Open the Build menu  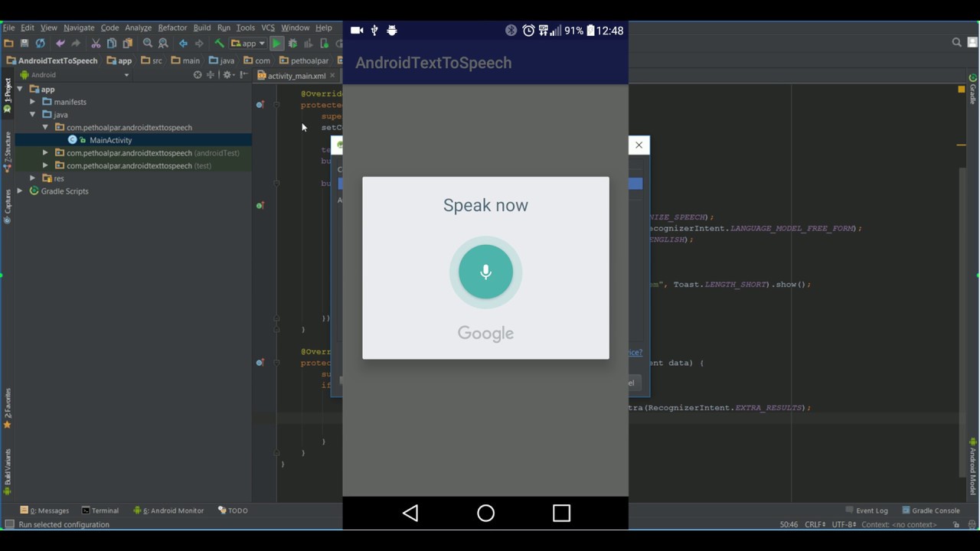point(202,28)
